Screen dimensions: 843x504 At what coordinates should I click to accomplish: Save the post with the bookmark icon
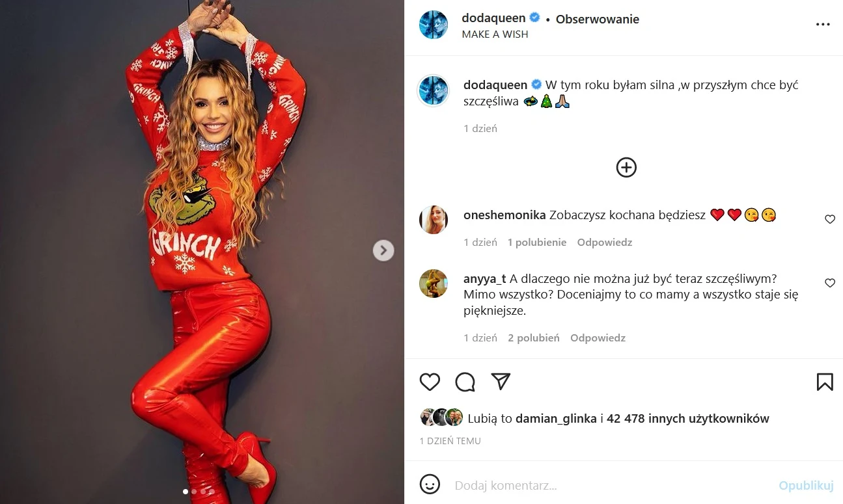point(824,382)
